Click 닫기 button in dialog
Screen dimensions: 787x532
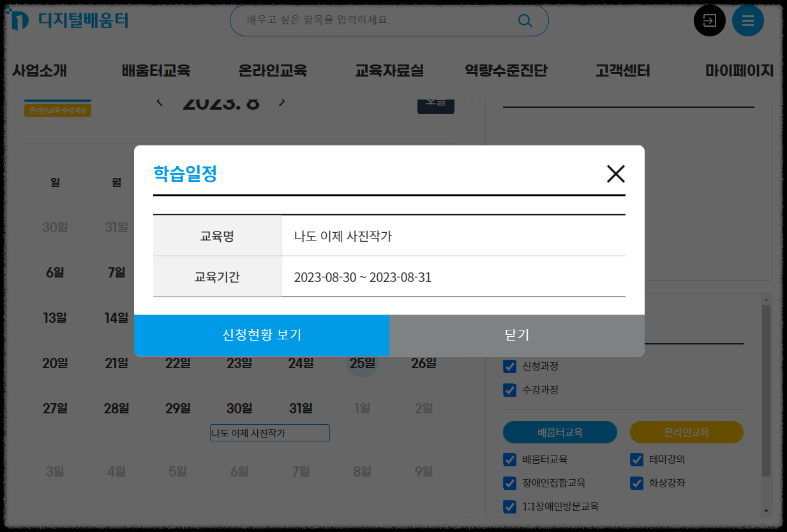(x=517, y=336)
